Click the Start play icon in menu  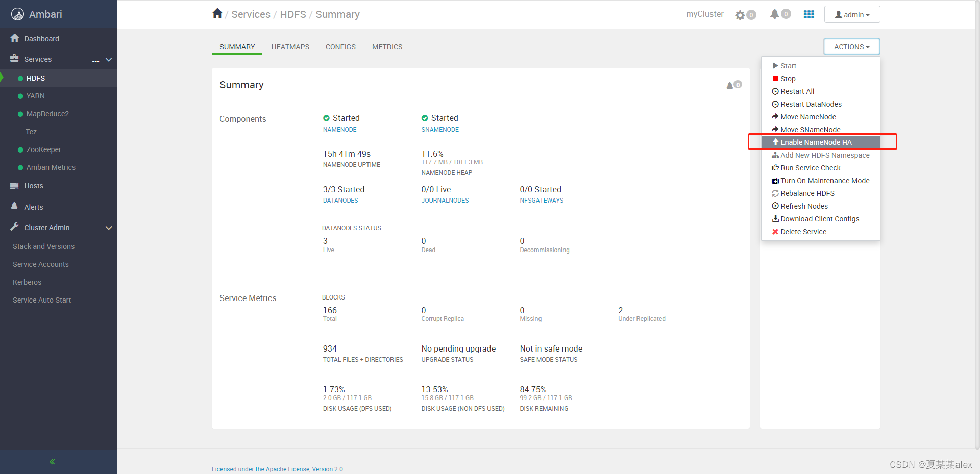775,66
